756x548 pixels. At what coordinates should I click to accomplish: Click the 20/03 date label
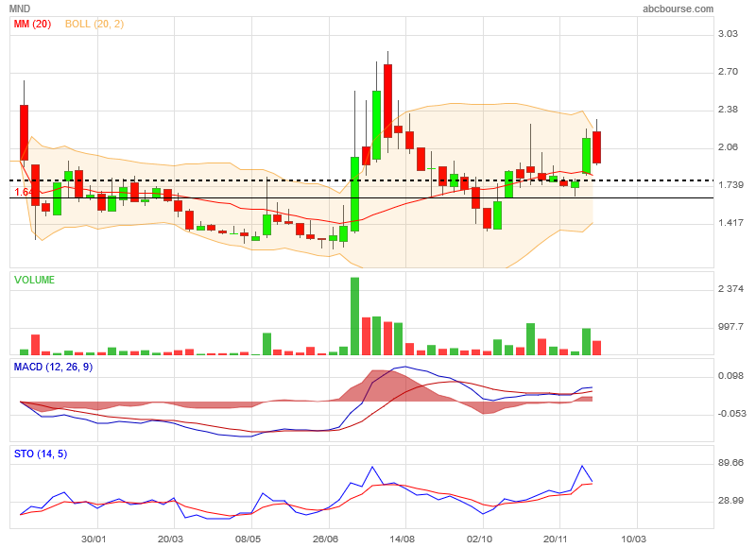[x=170, y=539]
